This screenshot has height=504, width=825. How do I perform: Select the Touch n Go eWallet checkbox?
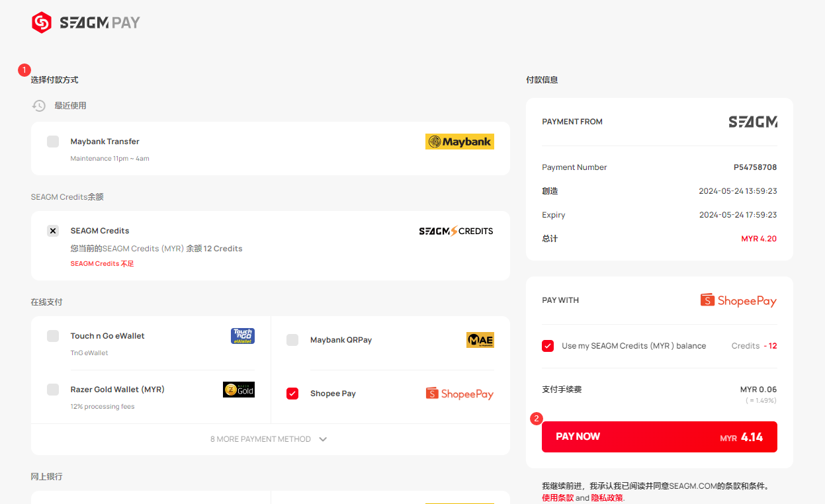click(53, 336)
